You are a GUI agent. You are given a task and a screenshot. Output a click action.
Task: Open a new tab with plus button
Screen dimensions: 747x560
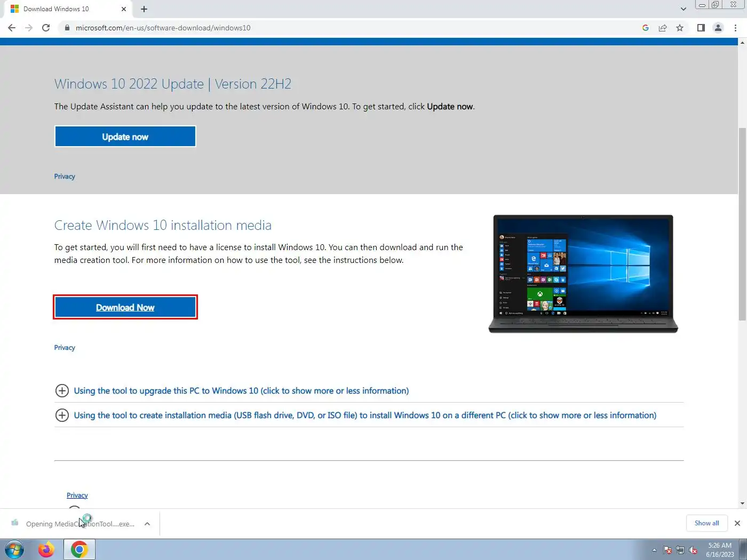click(144, 9)
